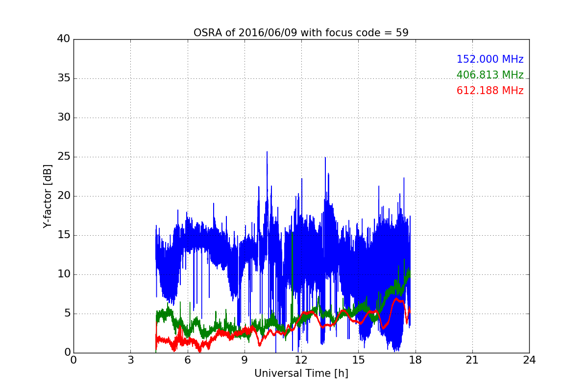Click the plot title 'OSRA of 2016/06/09 with focus code = 59'
The width and height of the screenshot is (588, 392).
click(301, 33)
